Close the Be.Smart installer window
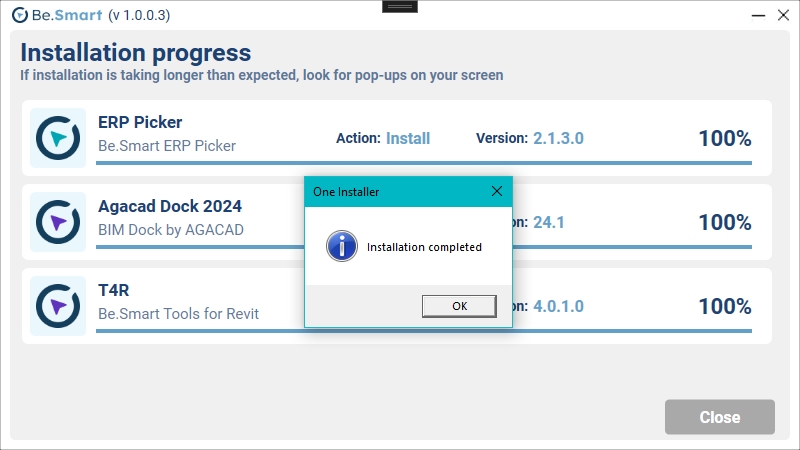This screenshot has height=450, width=800. (x=783, y=15)
